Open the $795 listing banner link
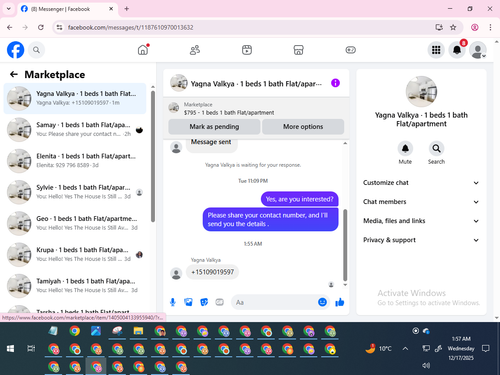The image size is (500, 375). click(256, 109)
